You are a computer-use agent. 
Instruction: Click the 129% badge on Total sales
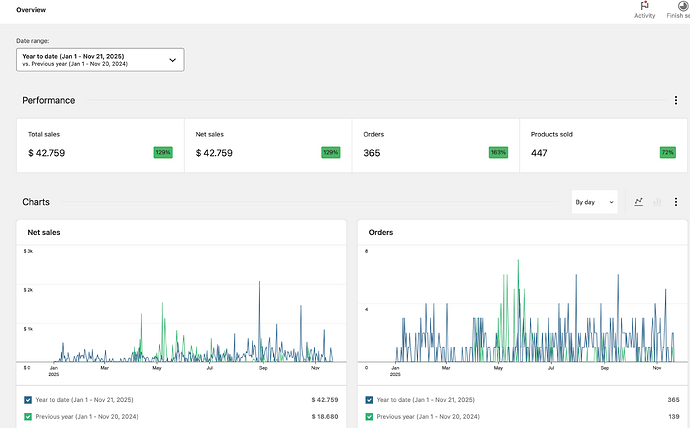[x=163, y=153]
